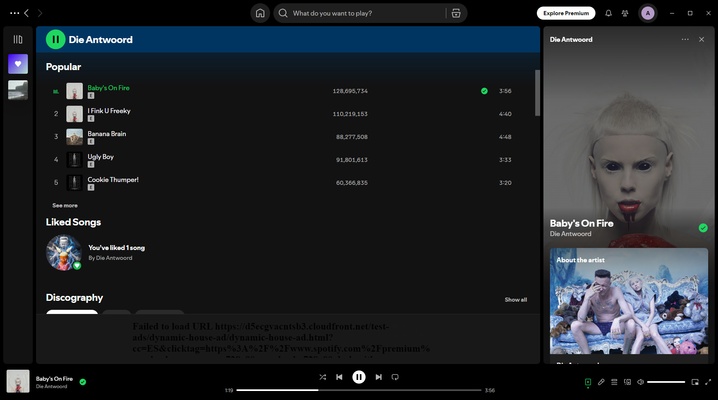Go forward with the right arrow

[40, 13]
